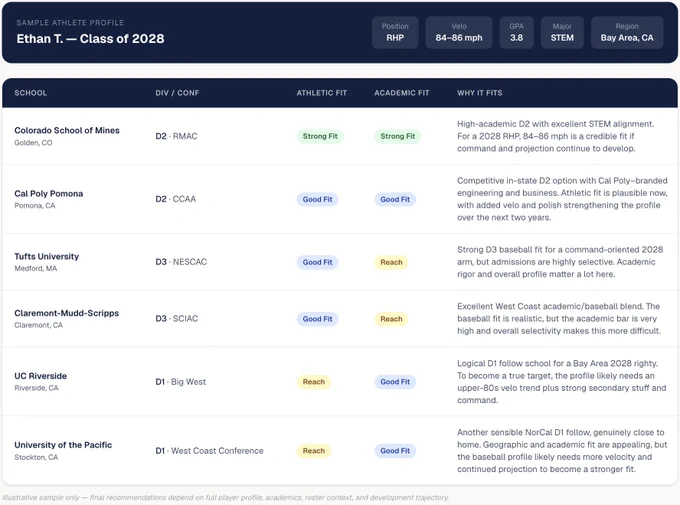
Task: Click the GPA 3.8 chip
Action: 517,33
